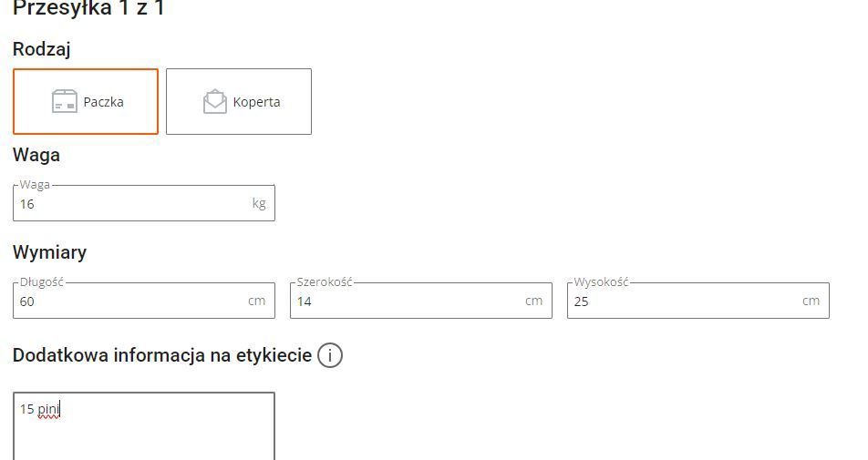Viewport: 868px width, 460px height.
Task: Click the cm unit in Wysokość field
Action: (x=811, y=301)
